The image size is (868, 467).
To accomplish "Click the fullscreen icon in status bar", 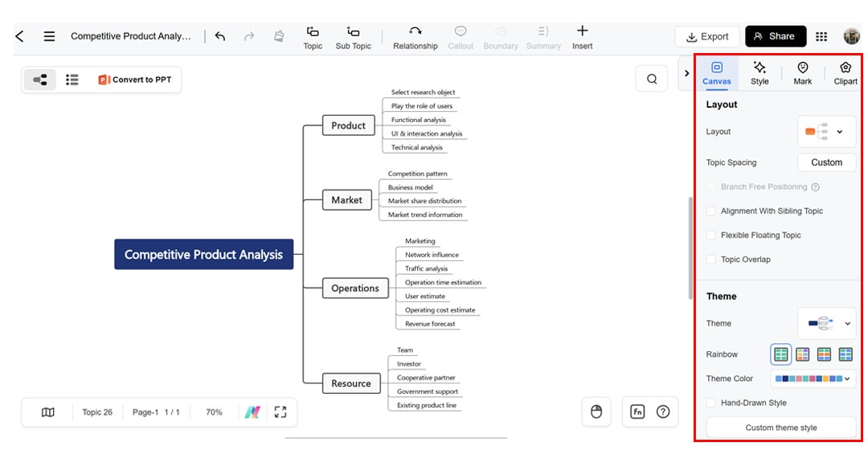I will point(280,412).
